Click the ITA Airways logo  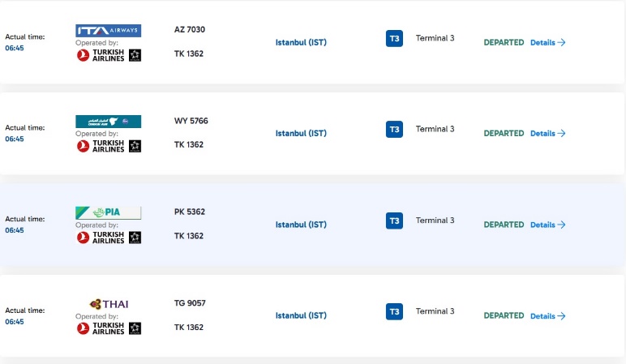[108, 31]
